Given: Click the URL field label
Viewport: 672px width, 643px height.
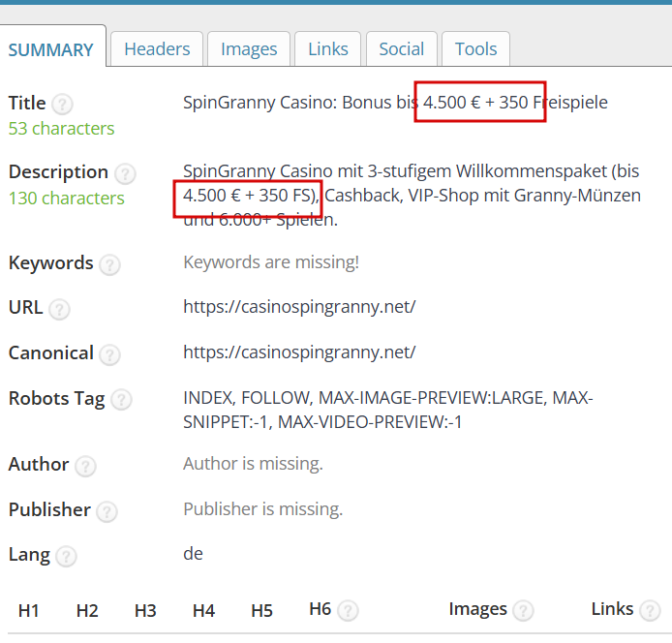Looking at the screenshot, I should pos(26,308).
